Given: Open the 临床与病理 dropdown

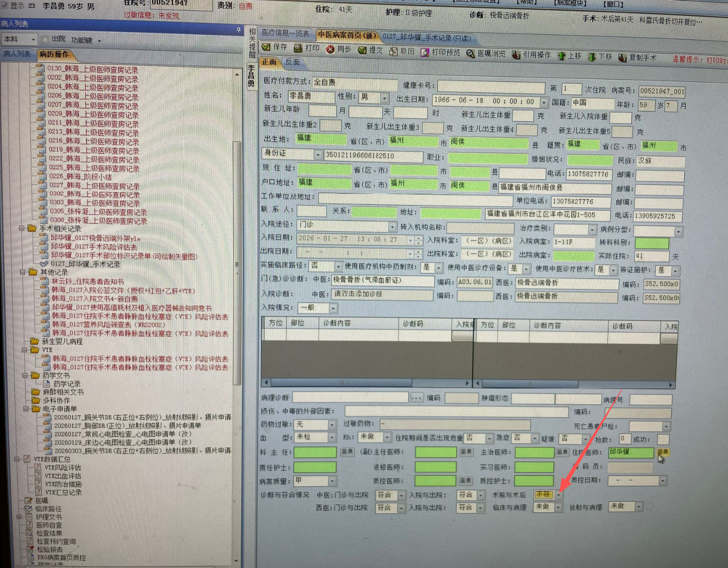Looking at the screenshot, I should 558,507.
